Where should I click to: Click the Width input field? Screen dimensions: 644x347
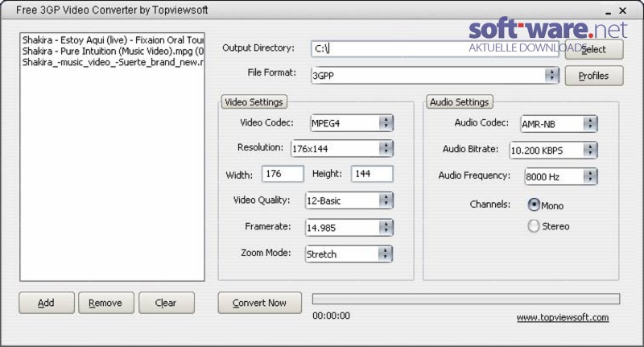tap(283, 174)
